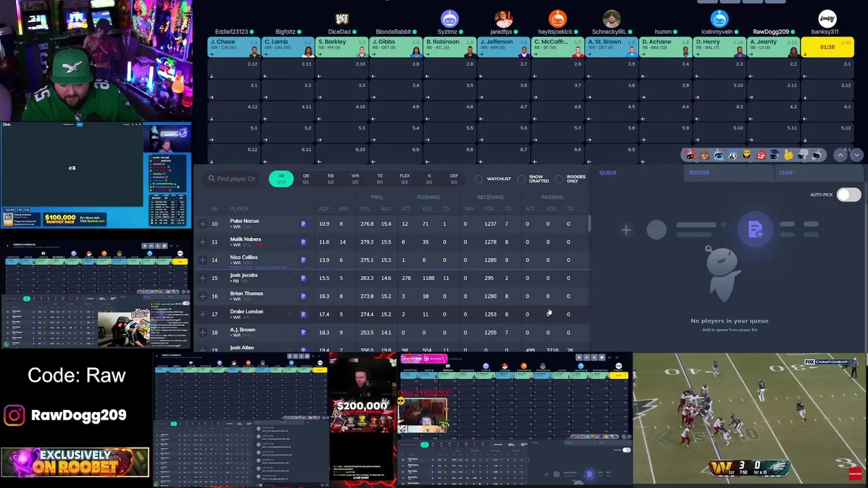
Task: Click heyitsjoekick's orange avatar
Action: coord(557,19)
